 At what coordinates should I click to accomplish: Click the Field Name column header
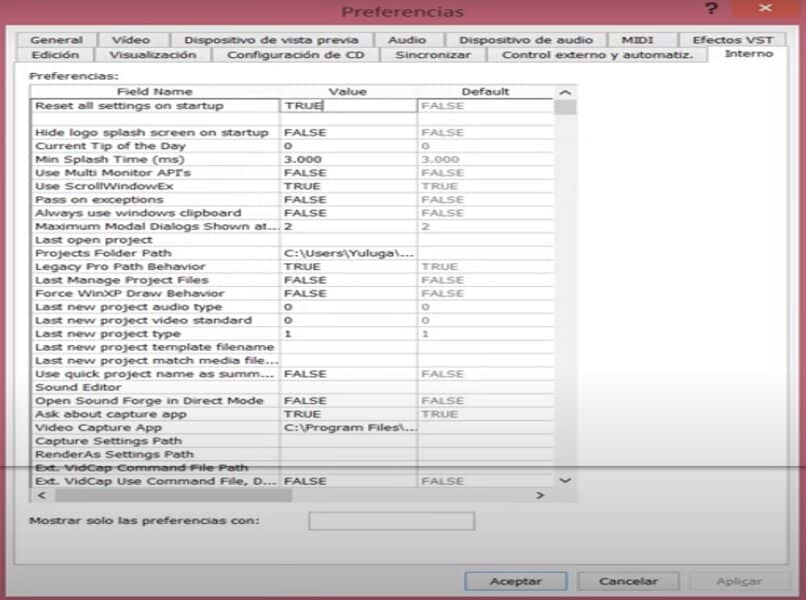coord(155,92)
